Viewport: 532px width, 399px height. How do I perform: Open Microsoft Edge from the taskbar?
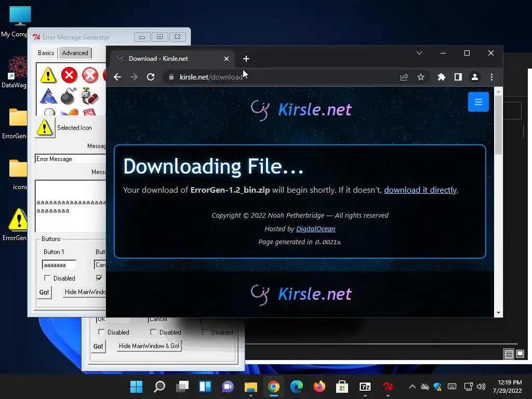pos(297,387)
